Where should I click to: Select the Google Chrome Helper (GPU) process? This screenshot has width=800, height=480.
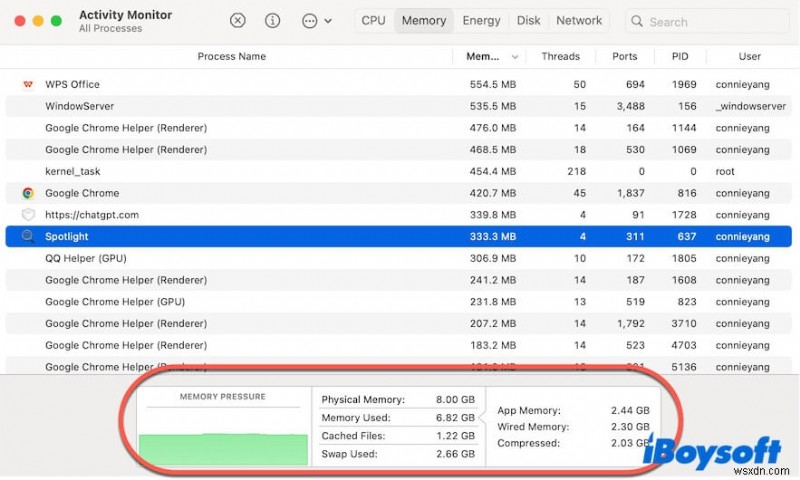click(115, 301)
